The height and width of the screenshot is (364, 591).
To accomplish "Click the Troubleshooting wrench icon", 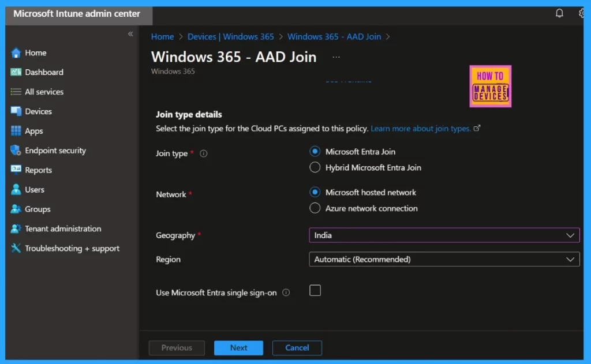I will [16, 248].
